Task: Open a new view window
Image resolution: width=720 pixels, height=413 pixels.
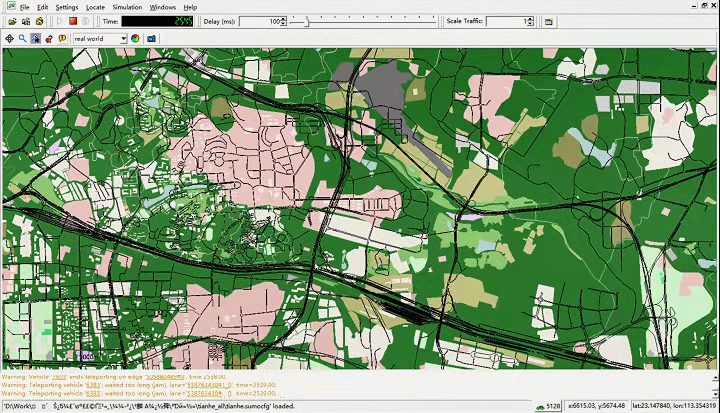Action: pos(549,22)
